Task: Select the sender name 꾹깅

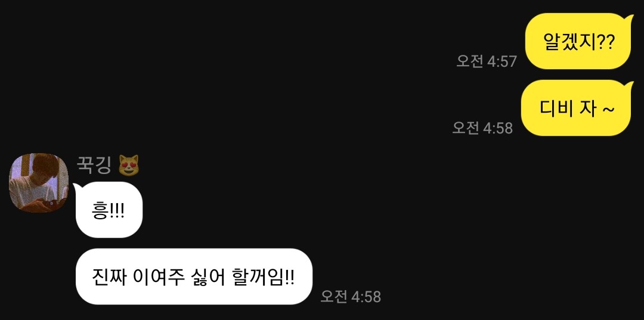Action: click(x=94, y=165)
